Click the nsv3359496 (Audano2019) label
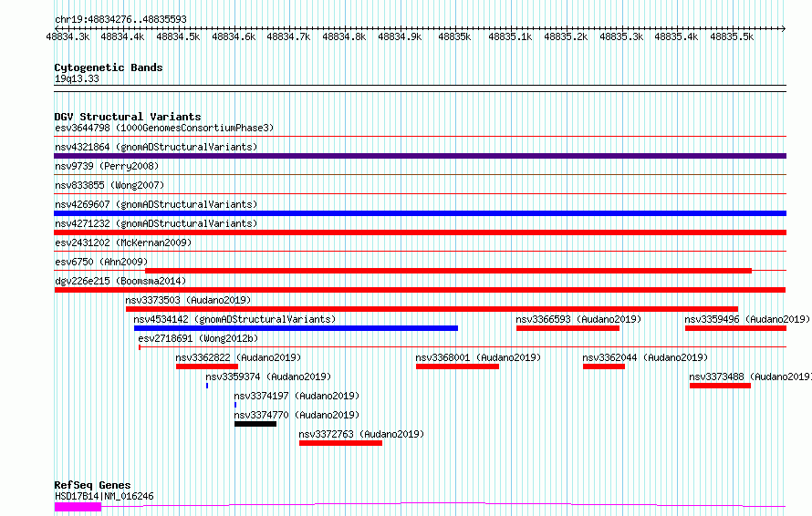The image size is (812, 516). coord(747,319)
